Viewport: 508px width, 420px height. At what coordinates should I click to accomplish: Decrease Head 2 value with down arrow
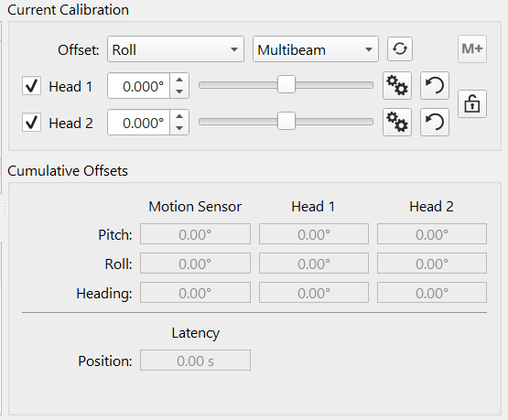click(x=179, y=128)
